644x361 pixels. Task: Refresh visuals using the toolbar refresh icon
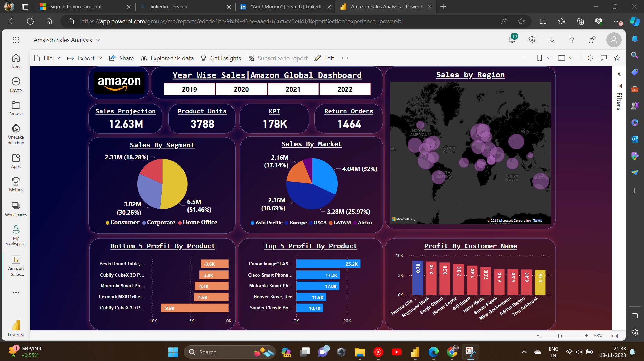tap(590, 58)
